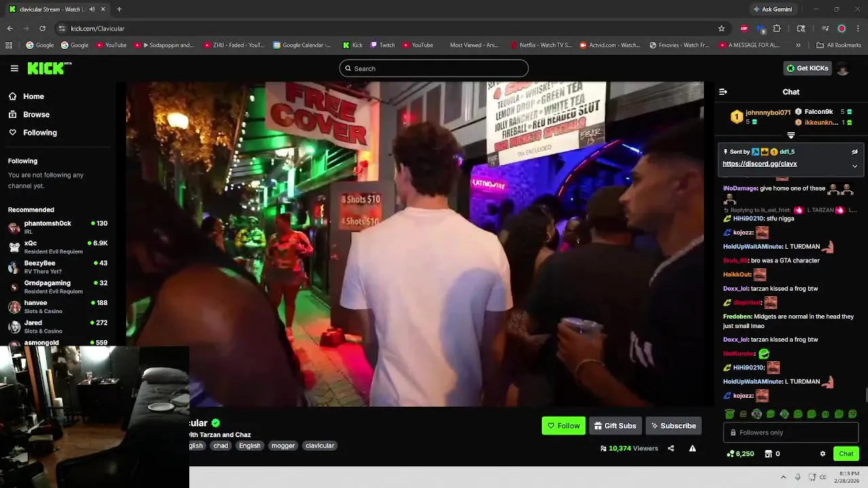Open the Chrome profile avatar

pyautogui.click(x=842, y=28)
